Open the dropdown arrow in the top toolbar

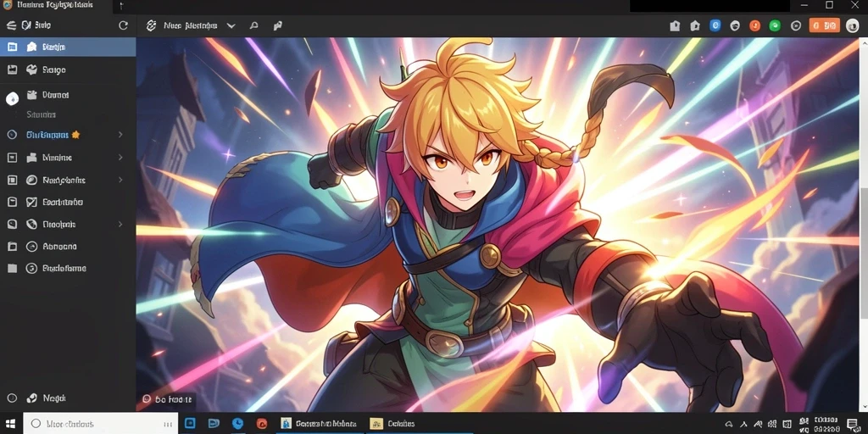231,25
